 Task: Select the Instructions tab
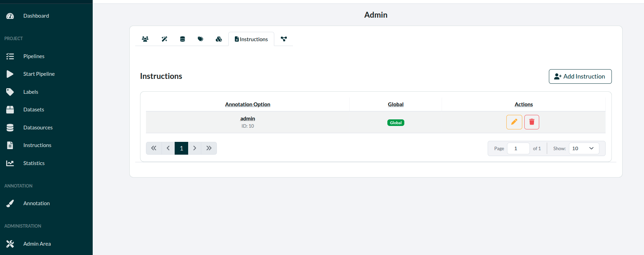point(251,39)
